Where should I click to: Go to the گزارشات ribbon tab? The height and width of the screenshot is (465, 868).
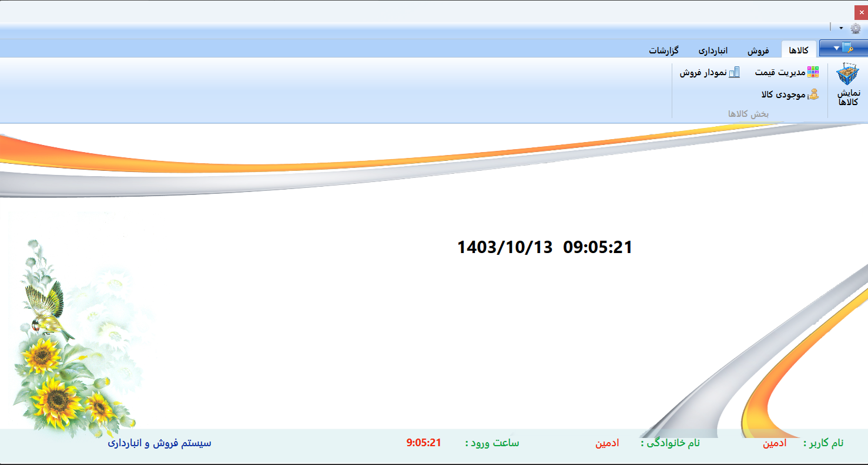pyautogui.click(x=664, y=50)
